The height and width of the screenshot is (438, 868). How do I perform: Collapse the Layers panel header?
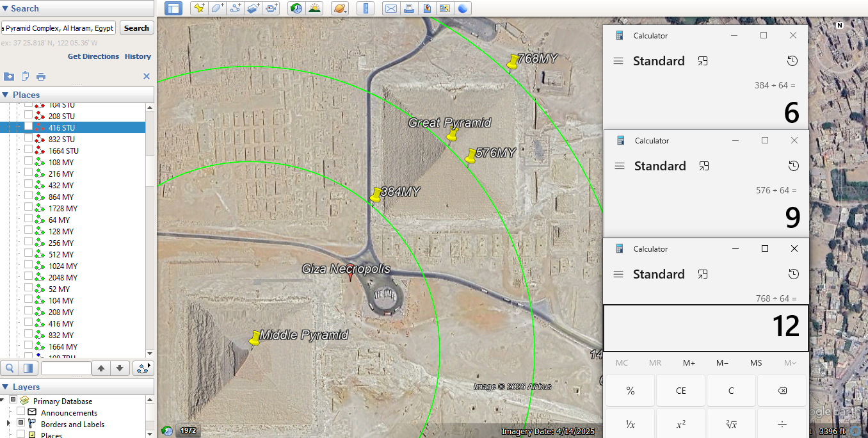(x=77, y=387)
